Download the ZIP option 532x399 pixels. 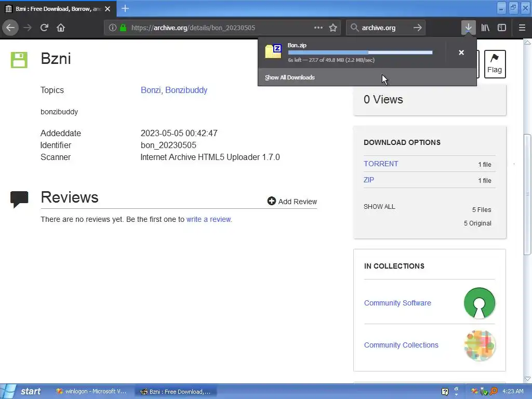click(x=369, y=180)
